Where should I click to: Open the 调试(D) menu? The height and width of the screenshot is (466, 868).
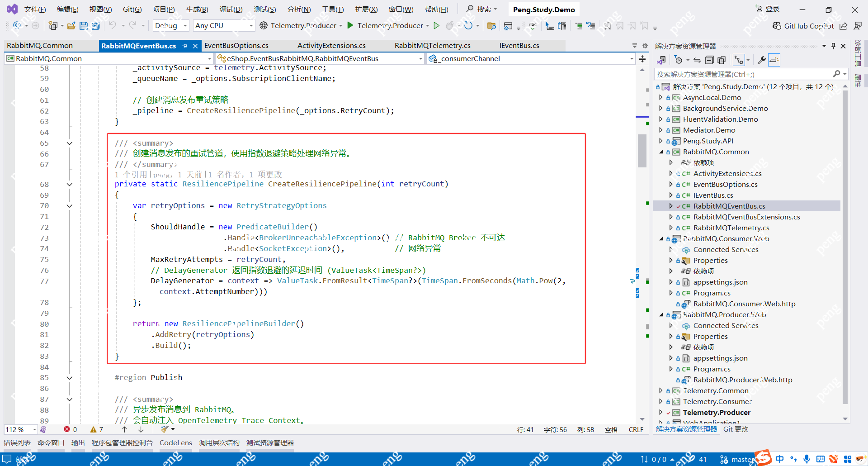(231, 10)
